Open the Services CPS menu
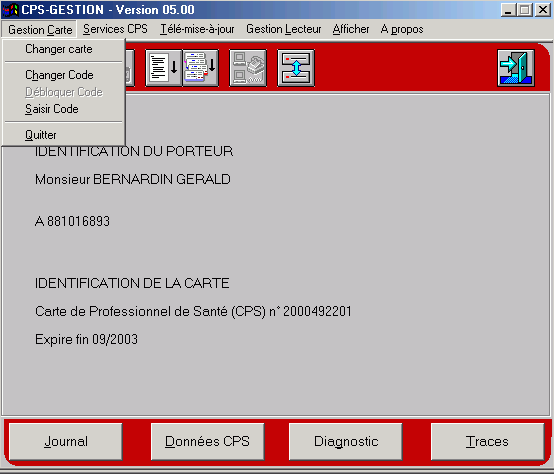Viewport: 554px width, 474px height. pos(116,29)
